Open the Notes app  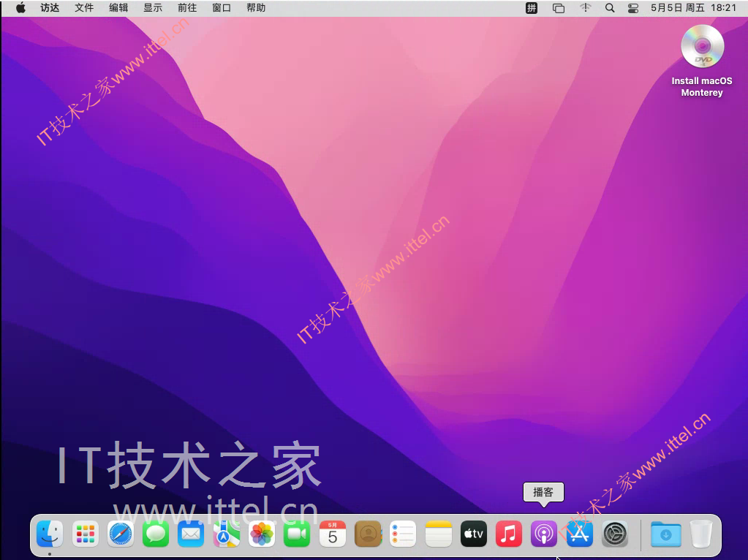click(x=439, y=534)
